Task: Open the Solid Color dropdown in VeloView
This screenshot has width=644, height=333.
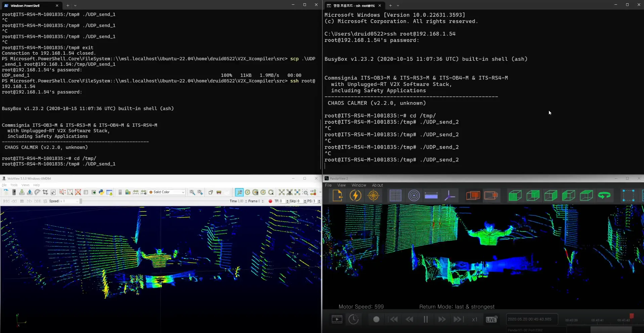Action: click(167, 192)
